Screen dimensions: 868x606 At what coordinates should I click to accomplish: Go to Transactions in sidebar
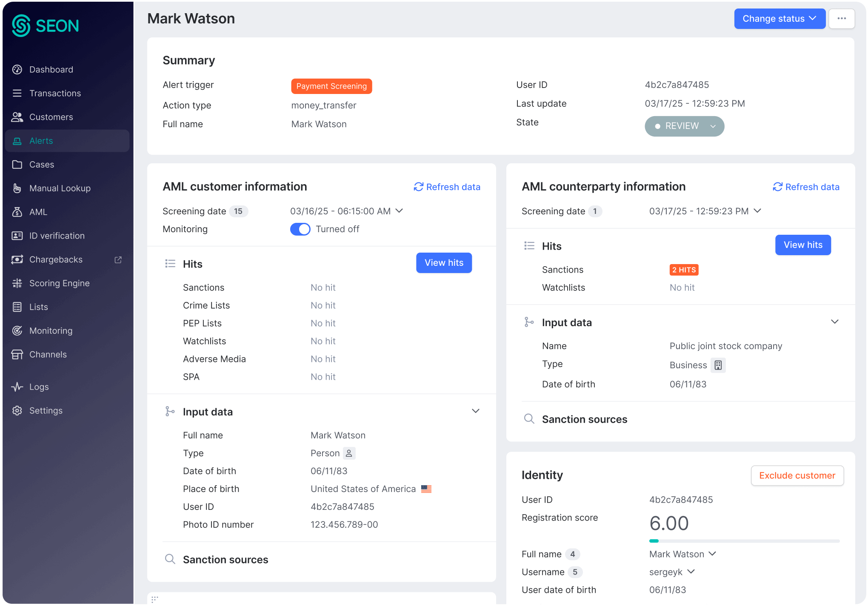coord(67,93)
